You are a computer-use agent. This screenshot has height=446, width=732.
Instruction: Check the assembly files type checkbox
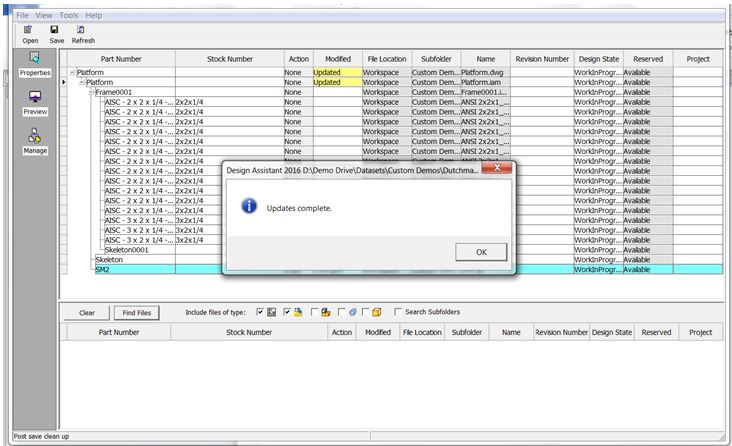[x=314, y=311]
